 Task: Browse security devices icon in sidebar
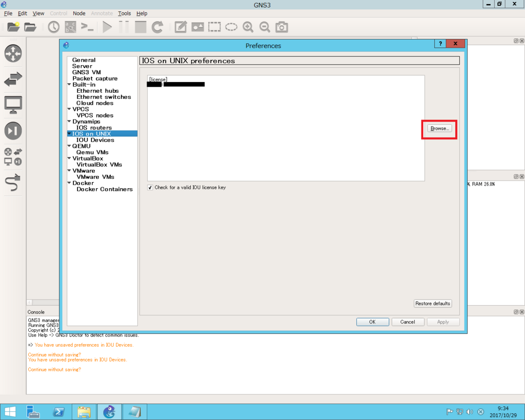(x=13, y=131)
